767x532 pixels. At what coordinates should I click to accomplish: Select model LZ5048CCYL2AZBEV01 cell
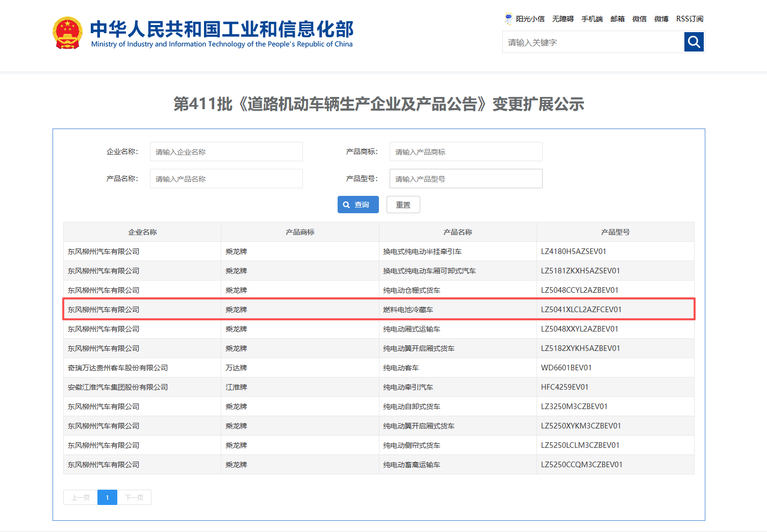[x=616, y=290]
